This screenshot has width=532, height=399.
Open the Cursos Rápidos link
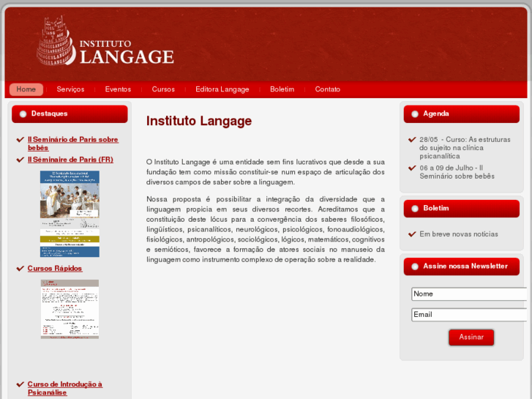pyautogui.click(x=55, y=268)
